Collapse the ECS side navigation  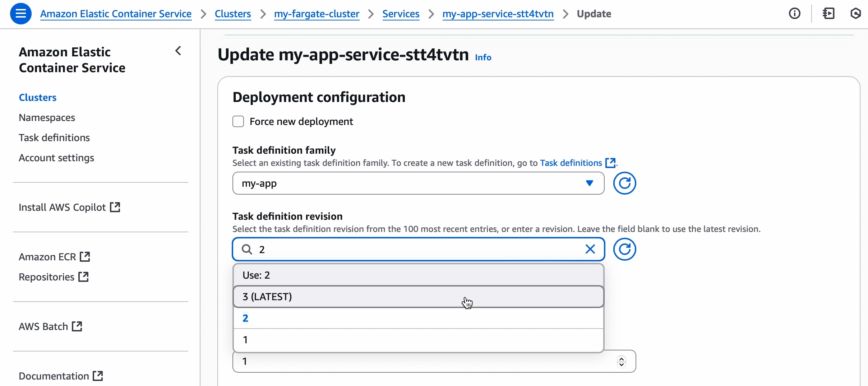178,51
